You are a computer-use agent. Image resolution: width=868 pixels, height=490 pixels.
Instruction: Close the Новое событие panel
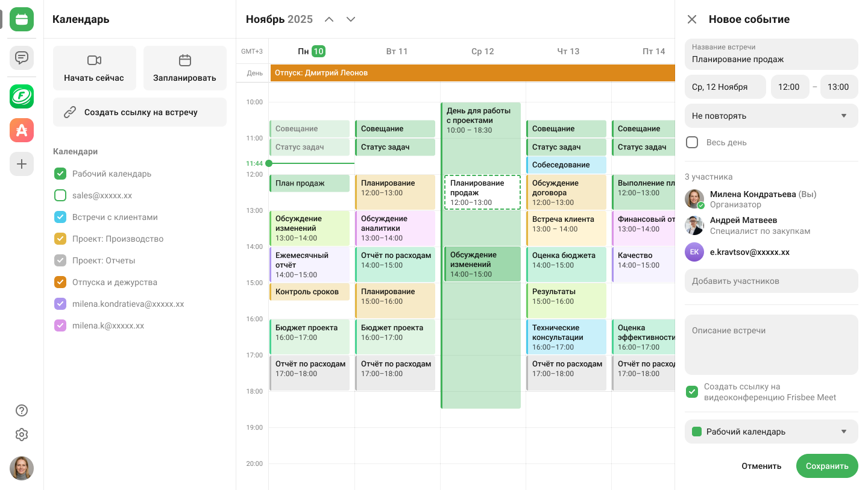coord(692,19)
